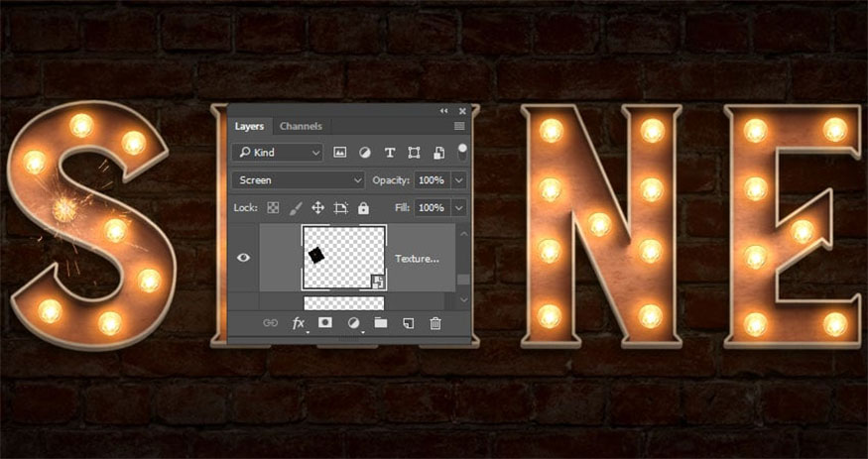Lock transparent pixels
This screenshot has width=868, height=459.
click(273, 208)
